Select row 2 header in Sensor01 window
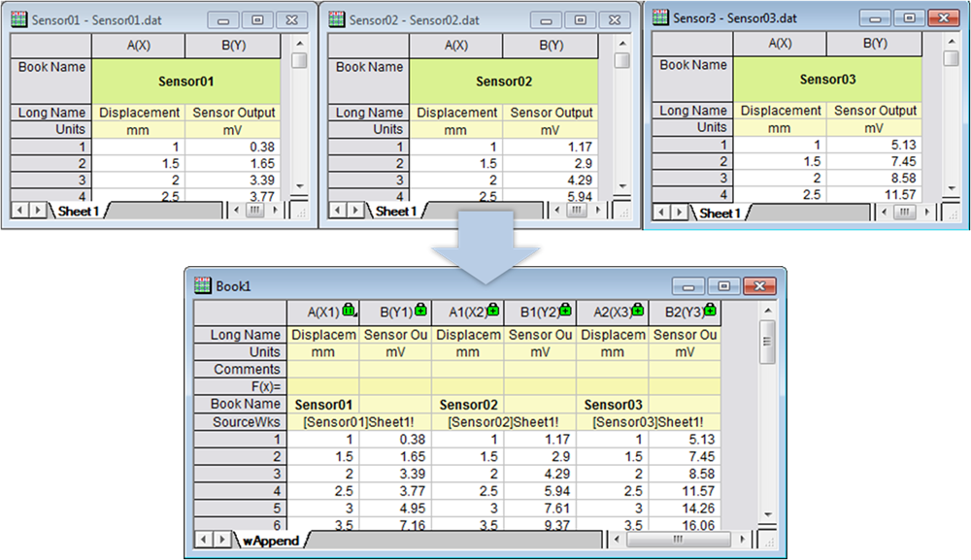This screenshot has width=971, height=560. click(51, 163)
